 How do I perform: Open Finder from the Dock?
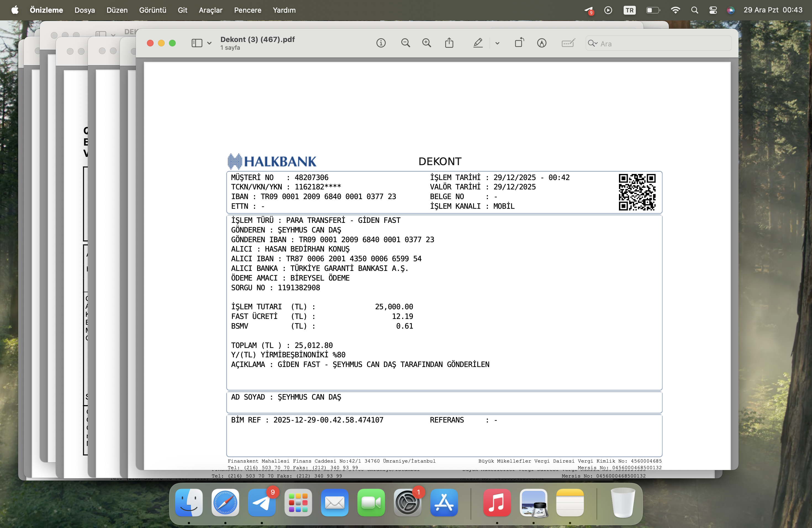tap(189, 502)
